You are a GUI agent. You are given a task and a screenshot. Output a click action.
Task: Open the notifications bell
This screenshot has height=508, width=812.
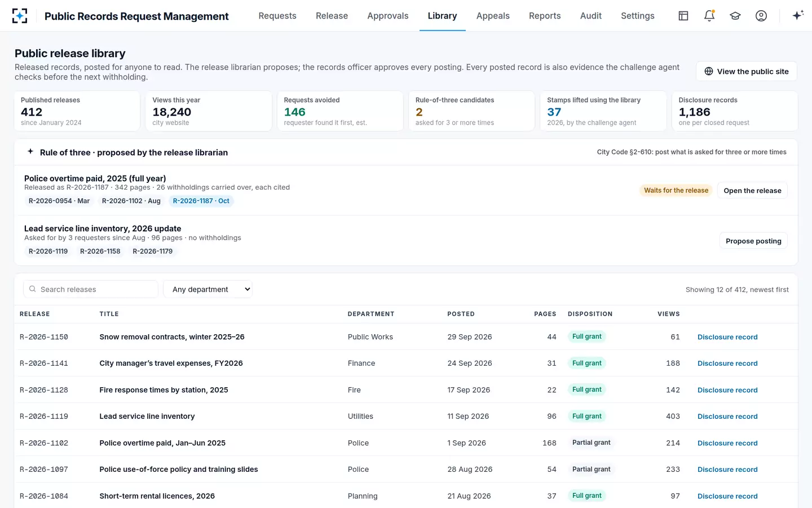pos(709,16)
